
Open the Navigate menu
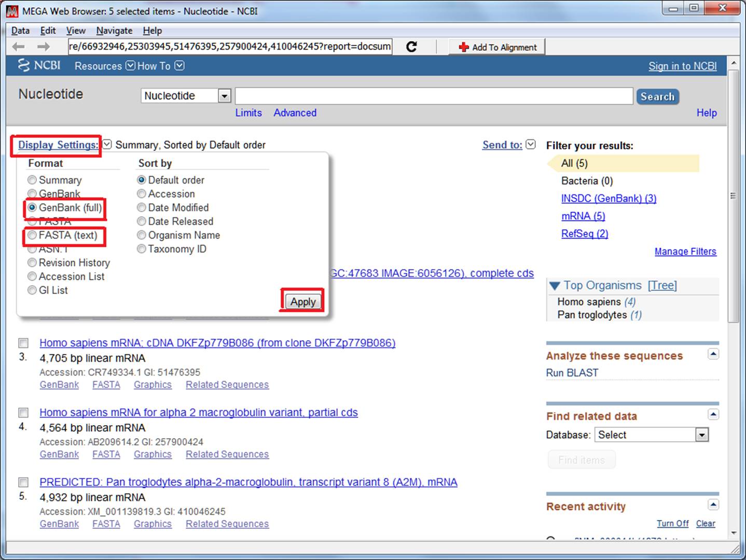pyautogui.click(x=114, y=31)
